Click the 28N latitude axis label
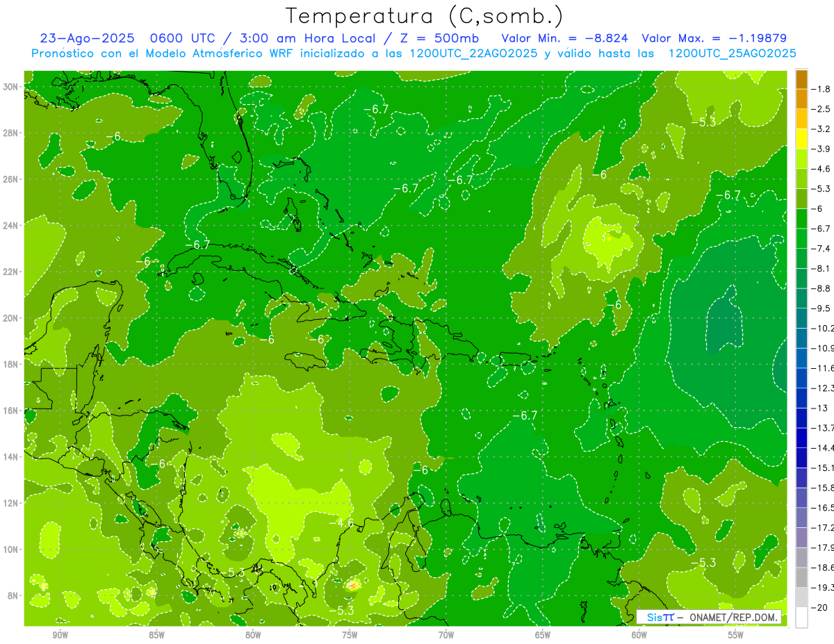Screen dimensions: 834x644 (x=10, y=133)
